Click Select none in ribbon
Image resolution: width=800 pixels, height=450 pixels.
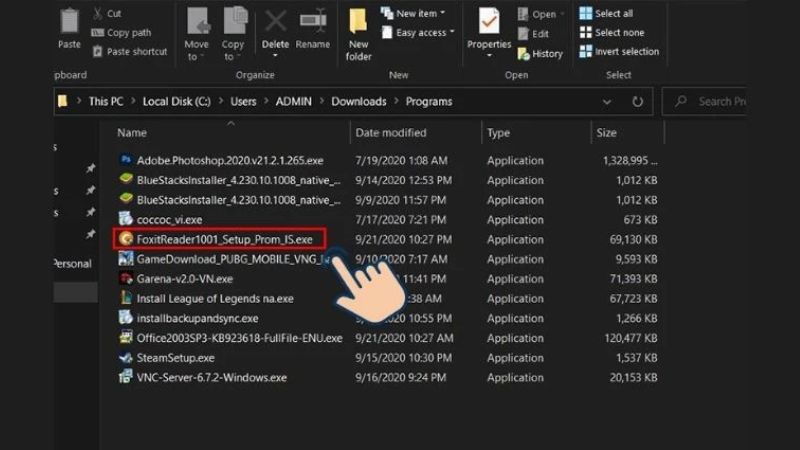point(612,33)
